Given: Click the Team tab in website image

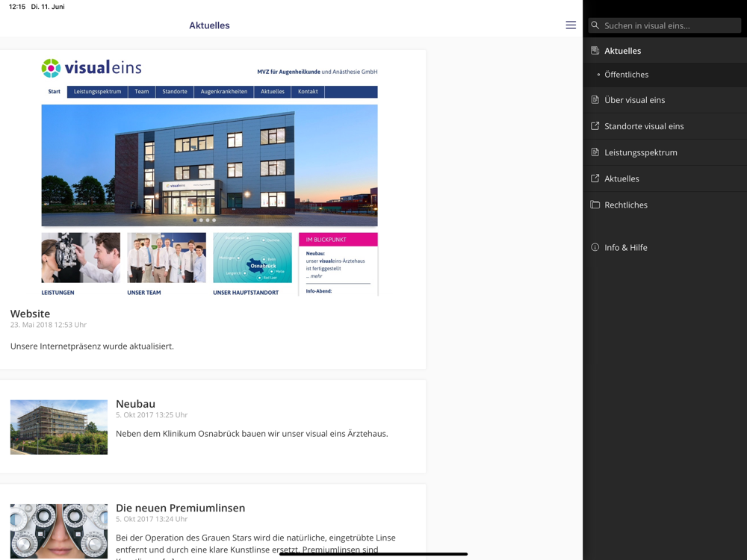Looking at the screenshot, I should (141, 91).
